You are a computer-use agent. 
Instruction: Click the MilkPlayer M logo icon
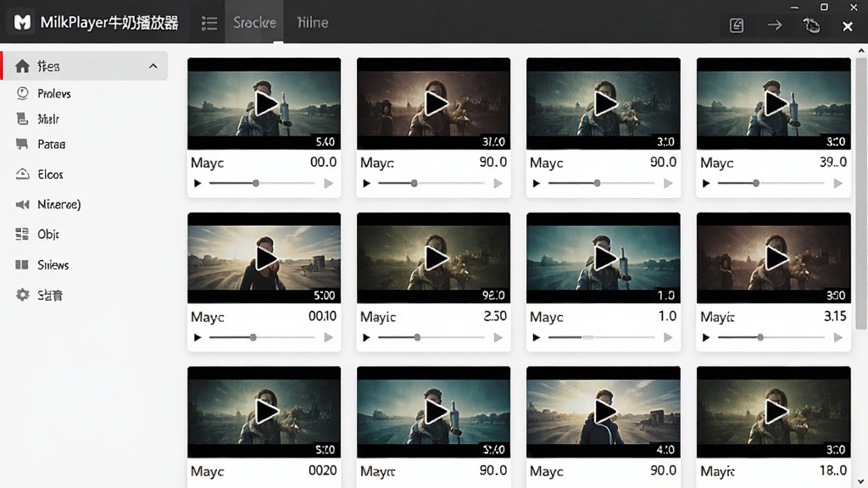(x=22, y=23)
